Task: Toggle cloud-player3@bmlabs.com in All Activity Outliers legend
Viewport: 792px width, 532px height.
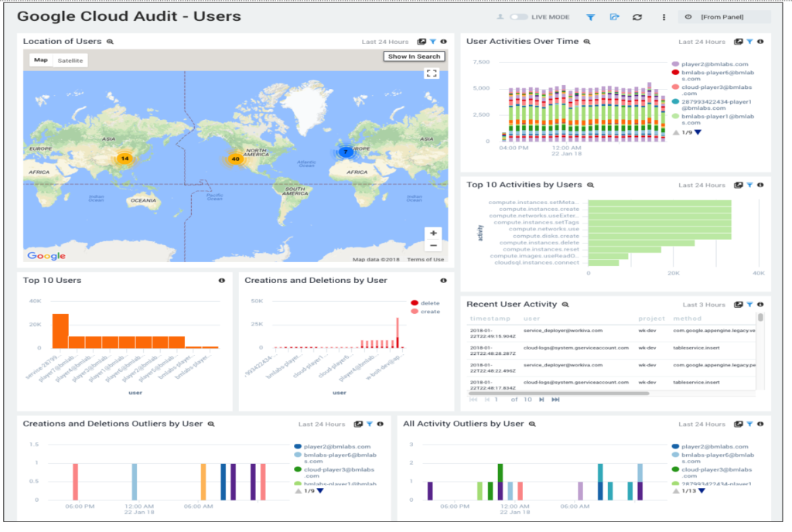Action: 712,473
